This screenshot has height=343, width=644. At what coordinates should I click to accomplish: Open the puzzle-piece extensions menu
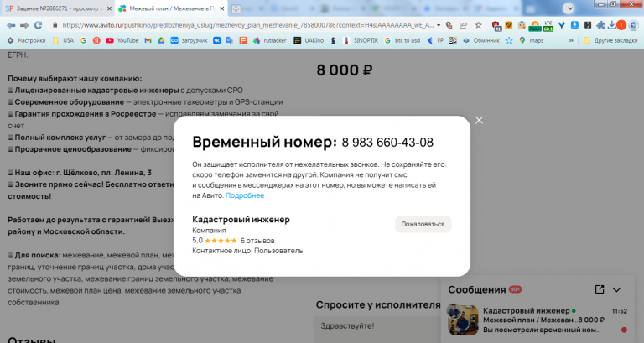click(x=600, y=25)
